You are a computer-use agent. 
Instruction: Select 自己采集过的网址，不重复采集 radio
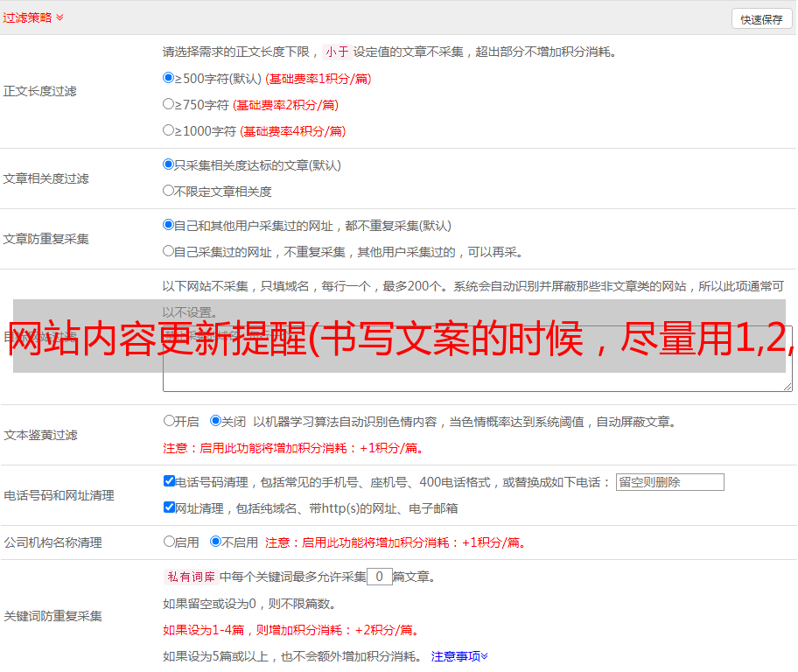(x=169, y=251)
